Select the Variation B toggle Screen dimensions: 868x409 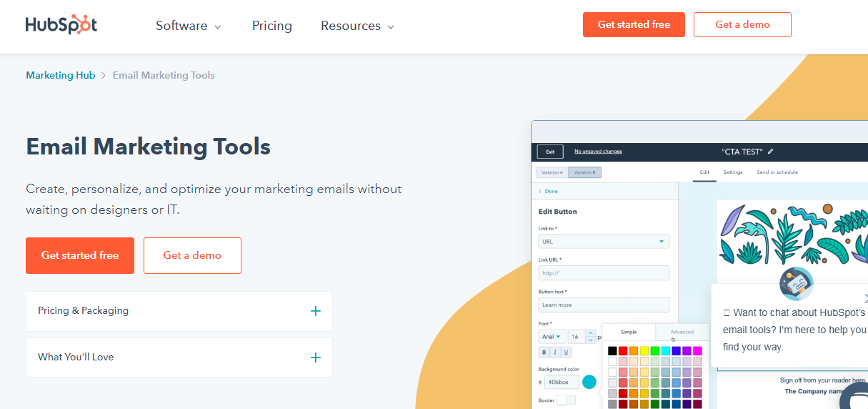585,172
